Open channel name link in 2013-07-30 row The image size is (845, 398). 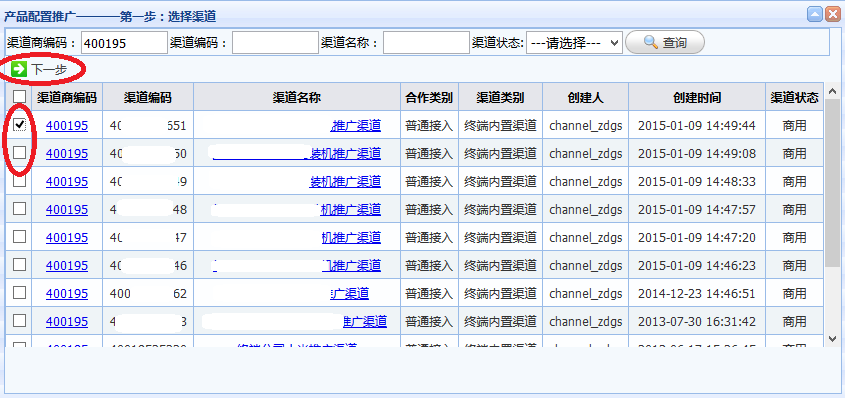tap(365, 321)
